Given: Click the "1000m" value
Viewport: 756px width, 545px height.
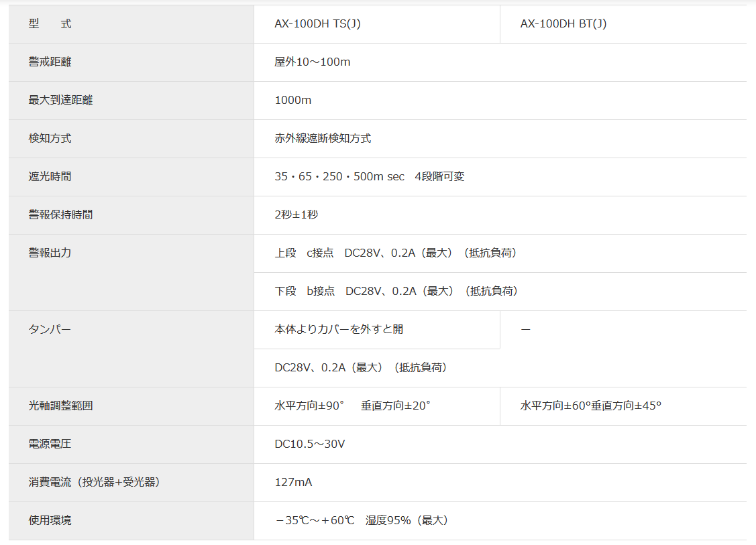Looking at the screenshot, I should [293, 100].
